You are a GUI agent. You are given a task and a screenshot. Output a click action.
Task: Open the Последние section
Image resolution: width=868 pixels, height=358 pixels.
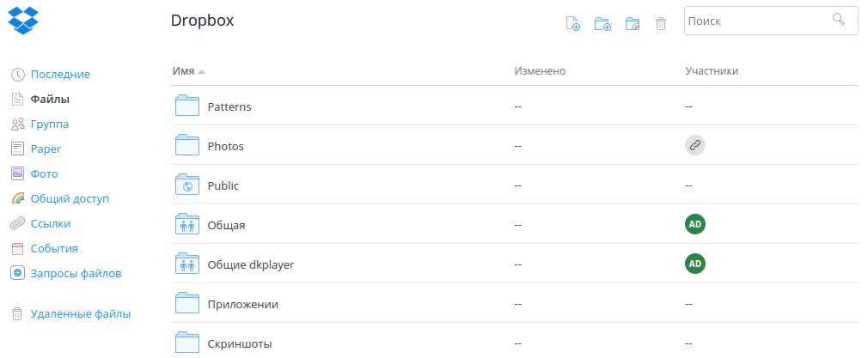(60, 74)
